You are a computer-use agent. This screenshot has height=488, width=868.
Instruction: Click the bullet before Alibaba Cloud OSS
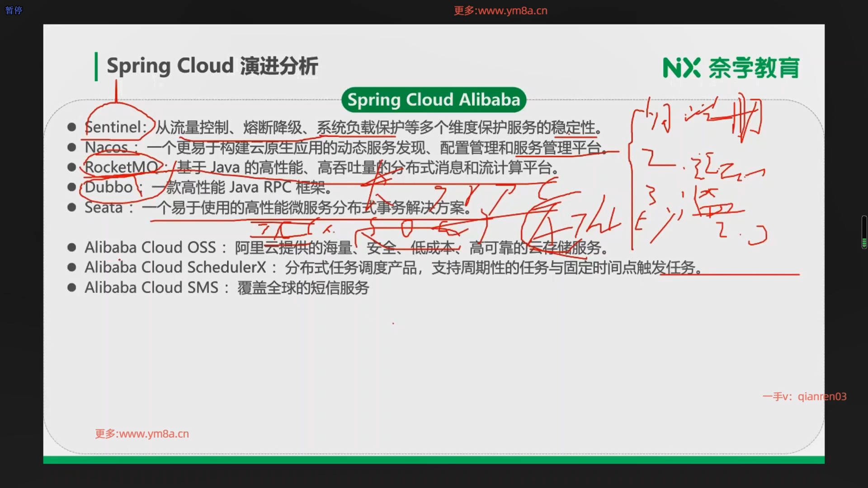(71, 247)
